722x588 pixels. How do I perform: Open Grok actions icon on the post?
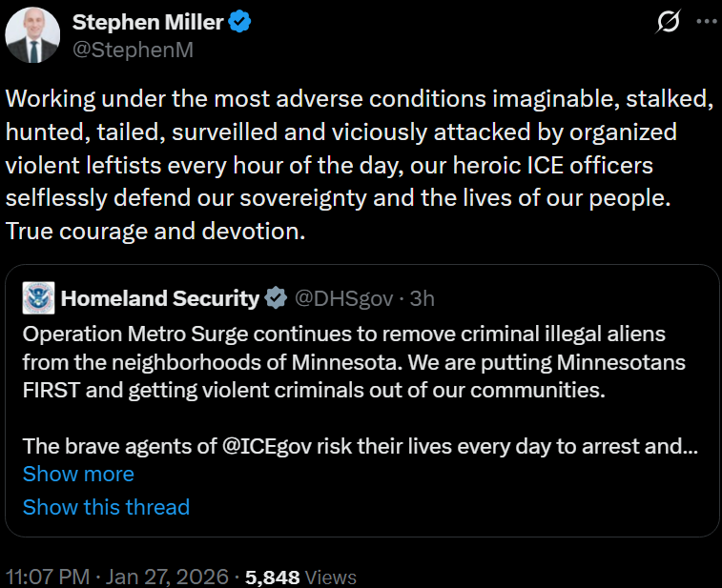point(670,24)
